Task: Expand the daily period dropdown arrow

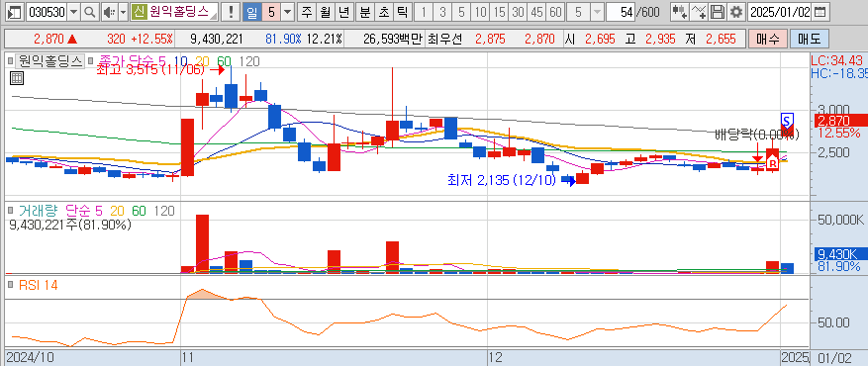Action: point(288,12)
